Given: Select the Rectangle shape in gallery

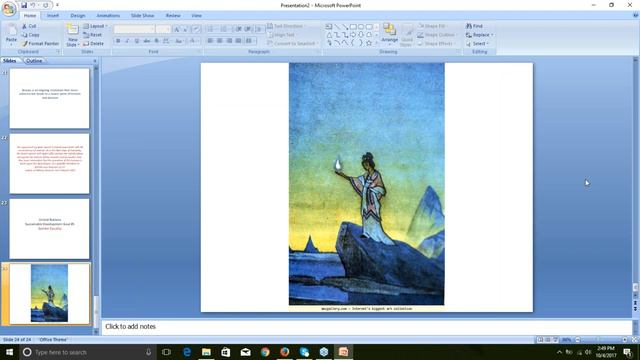Looking at the screenshot, I should pos(353,27).
